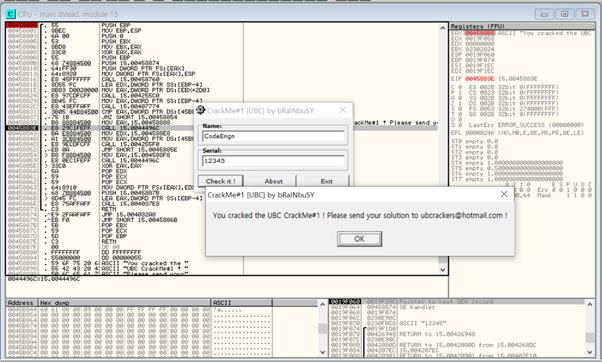Click stack pane scroll down arrow
This screenshot has height=362, width=602.
[x=590, y=352]
